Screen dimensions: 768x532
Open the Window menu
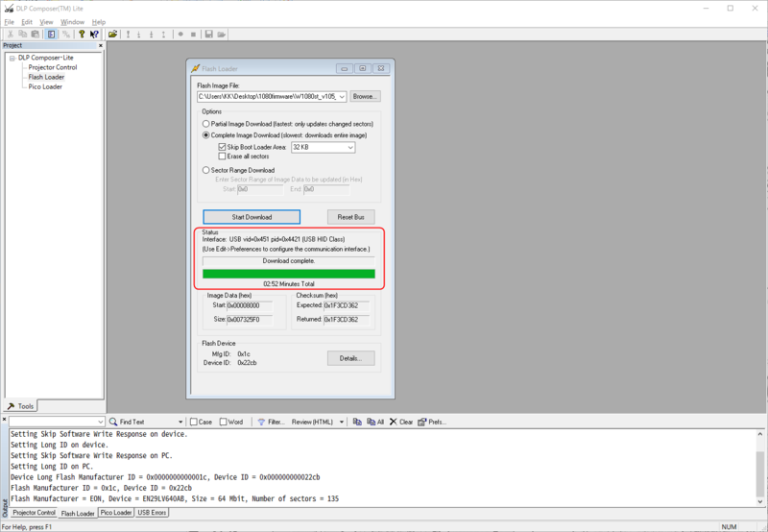click(x=73, y=22)
